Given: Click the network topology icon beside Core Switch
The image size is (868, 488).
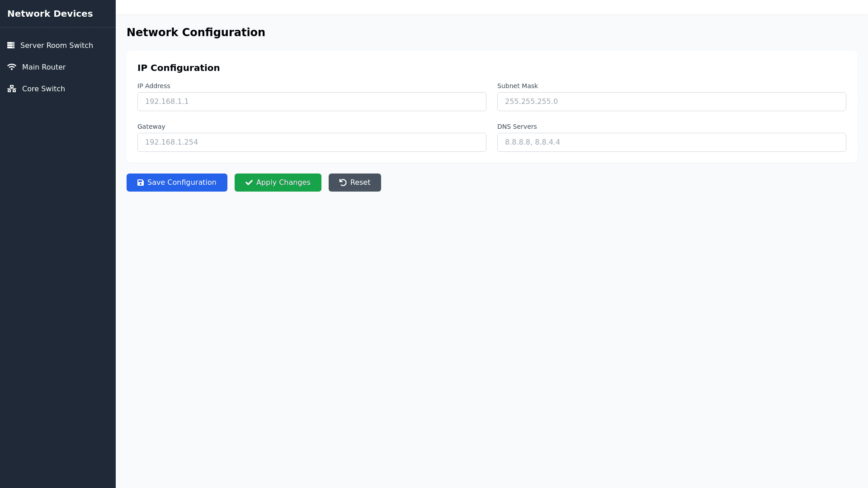Looking at the screenshot, I should (12, 89).
